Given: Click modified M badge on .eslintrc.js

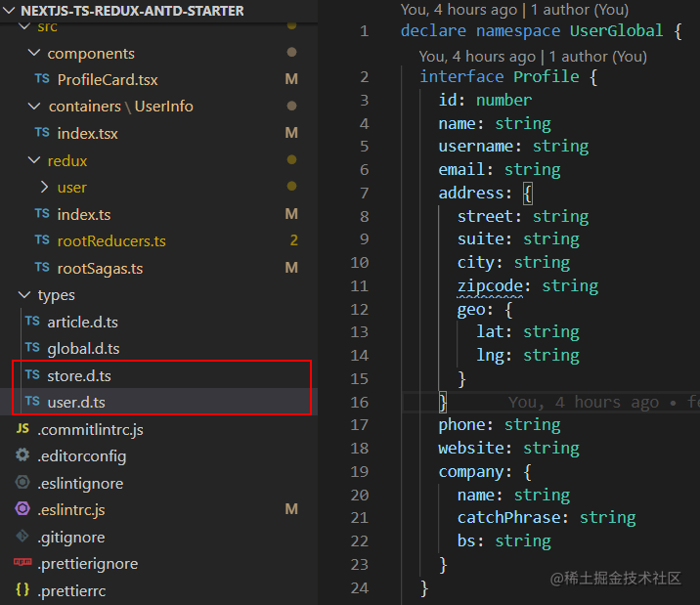Looking at the screenshot, I should point(291,509).
